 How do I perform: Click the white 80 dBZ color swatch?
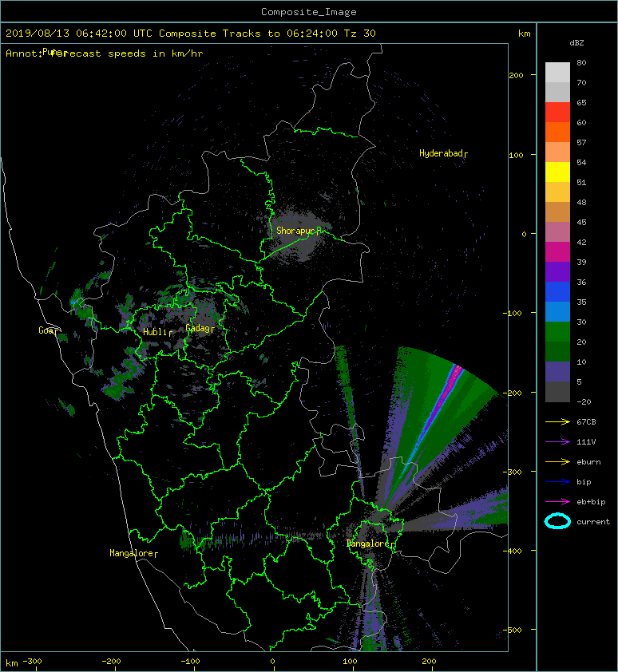pyautogui.click(x=557, y=72)
